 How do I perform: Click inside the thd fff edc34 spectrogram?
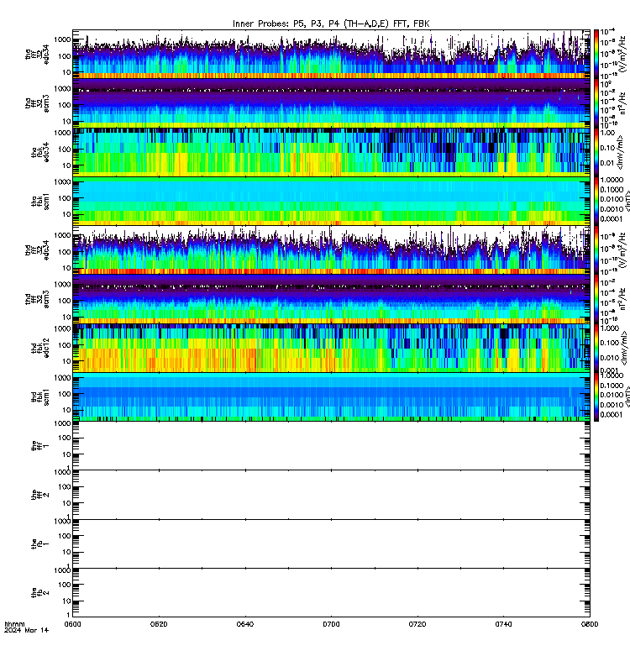click(x=331, y=250)
